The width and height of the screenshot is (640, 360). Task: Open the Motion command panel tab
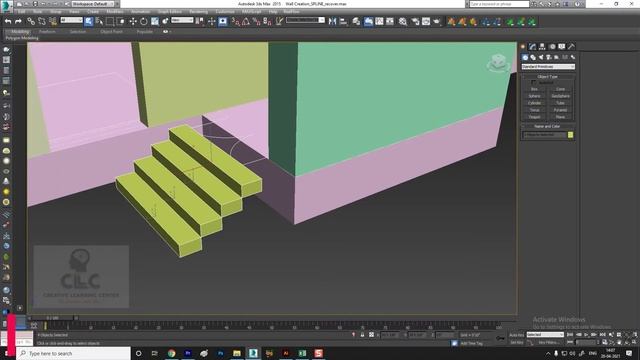click(x=552, y=47)
